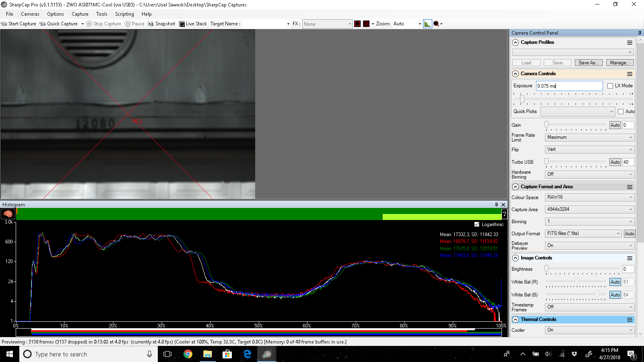644x362 pixels.
Task: Toggle the Turbo USB Auto button
Action: point(615,162)
